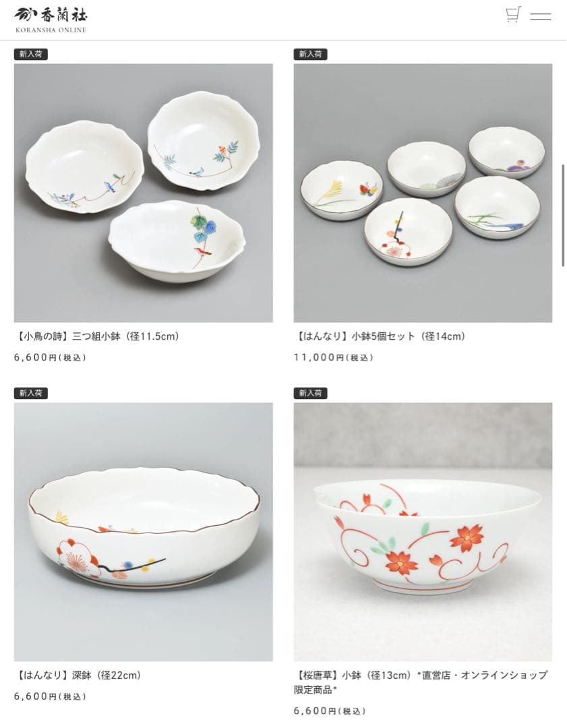Click the 新入荷 badge above はんなり深鉢

pos(30,393)
